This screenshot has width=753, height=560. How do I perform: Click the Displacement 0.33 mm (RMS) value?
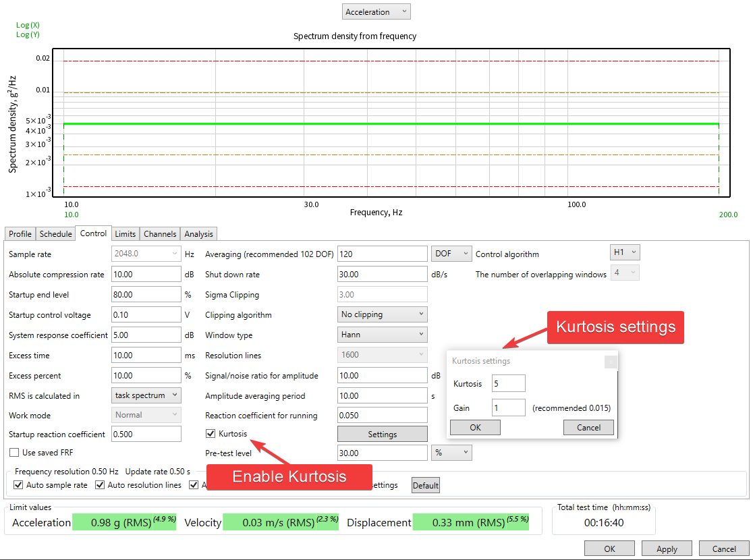pyautogui.click(x=471, y=522)
